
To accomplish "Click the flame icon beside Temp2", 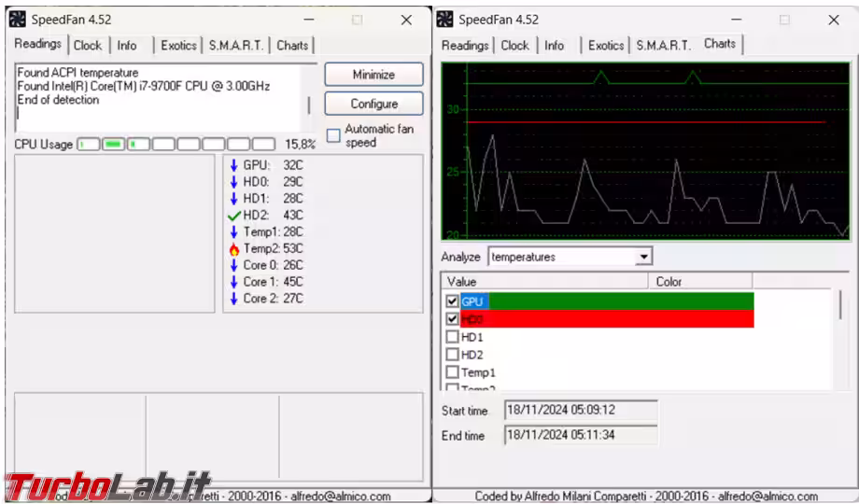I will coord(234,248).
